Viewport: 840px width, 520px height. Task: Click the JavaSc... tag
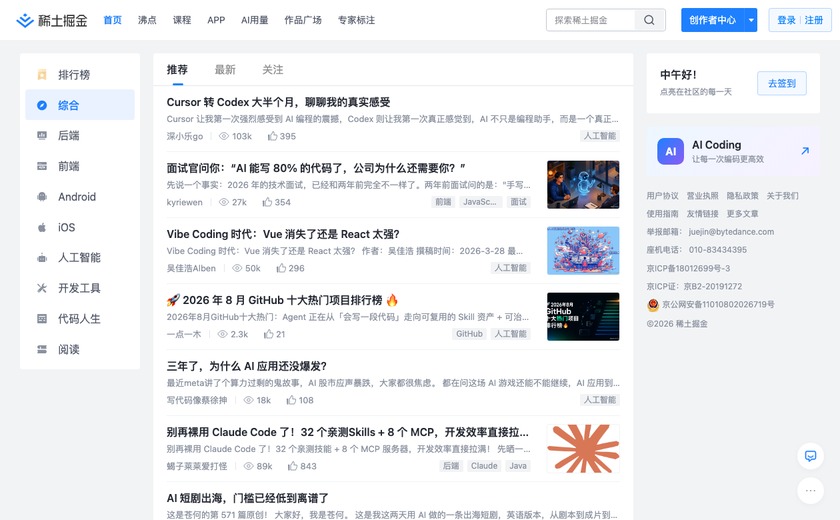point(479,201)
